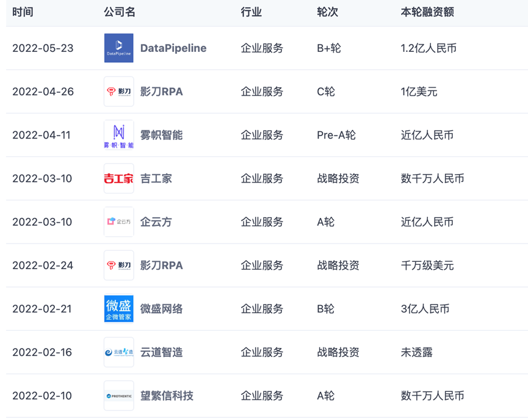Screen dimensions: 528x420
Task: Click the 雾帜智能 company logo
Action: click(x=118, y=135)
